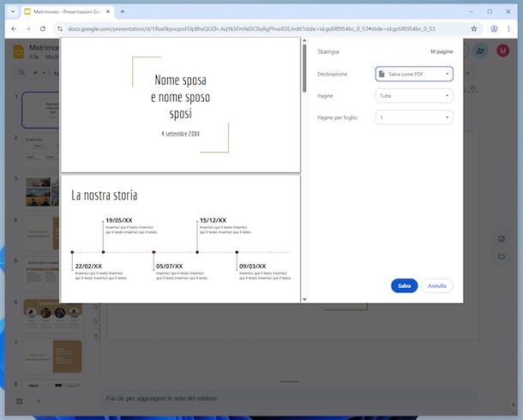Open the browser profile icon
523x420 pixels.
point(494,29)
